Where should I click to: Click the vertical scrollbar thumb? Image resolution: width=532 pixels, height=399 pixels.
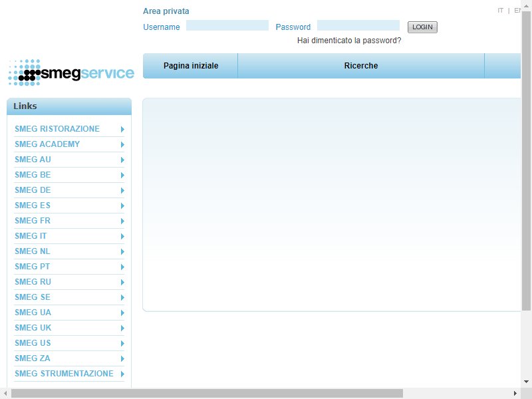pos(526,161)
